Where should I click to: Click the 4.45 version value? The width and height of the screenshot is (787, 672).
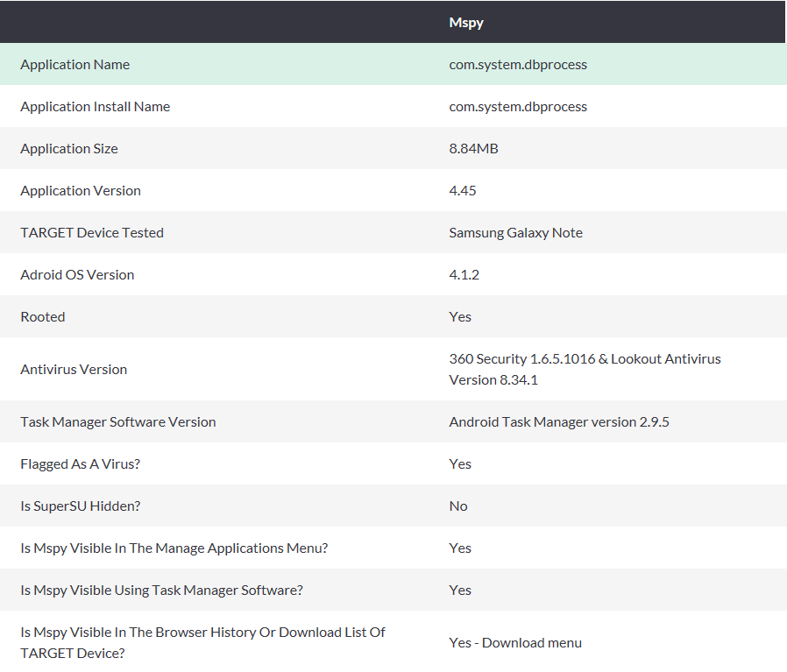(x=462, y=191)
